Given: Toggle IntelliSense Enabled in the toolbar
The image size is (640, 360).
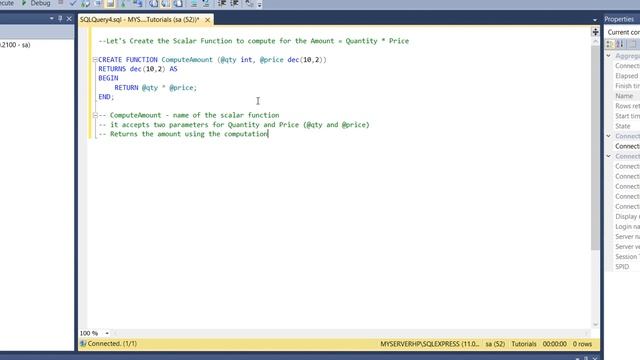Looking at the screenshot, I should pos(110,4).
